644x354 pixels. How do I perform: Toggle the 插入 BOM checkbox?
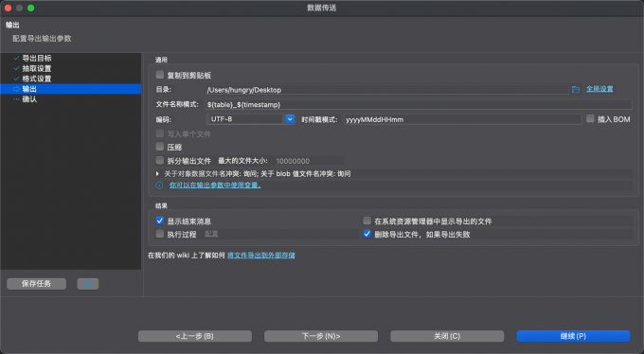590,118
